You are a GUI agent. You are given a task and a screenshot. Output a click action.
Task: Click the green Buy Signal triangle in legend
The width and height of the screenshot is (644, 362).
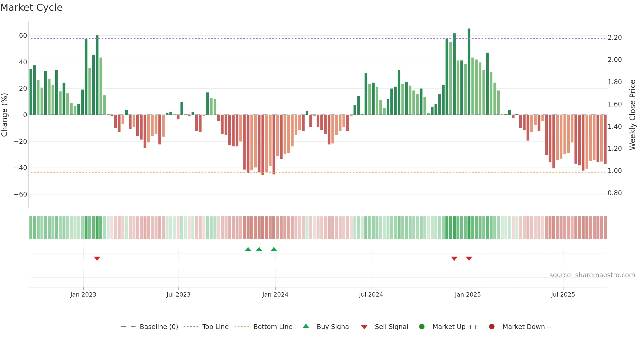coord(306,326)
